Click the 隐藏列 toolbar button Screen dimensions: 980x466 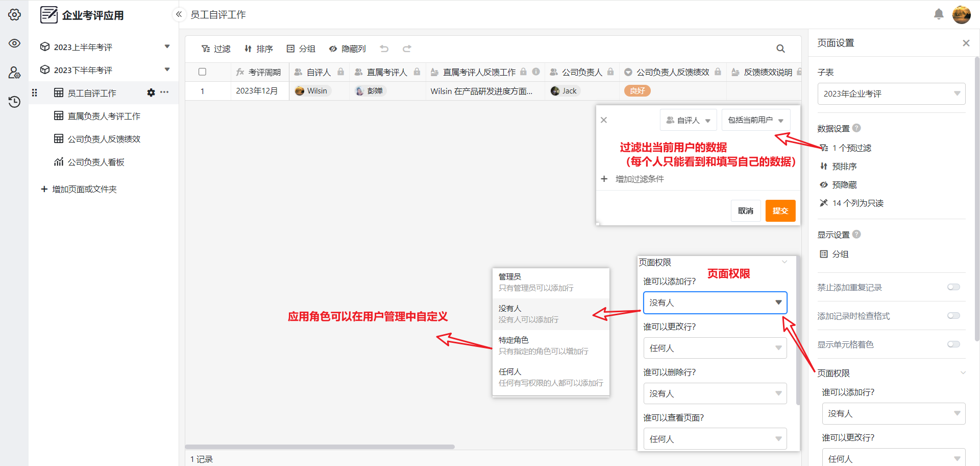coord(348,49)
